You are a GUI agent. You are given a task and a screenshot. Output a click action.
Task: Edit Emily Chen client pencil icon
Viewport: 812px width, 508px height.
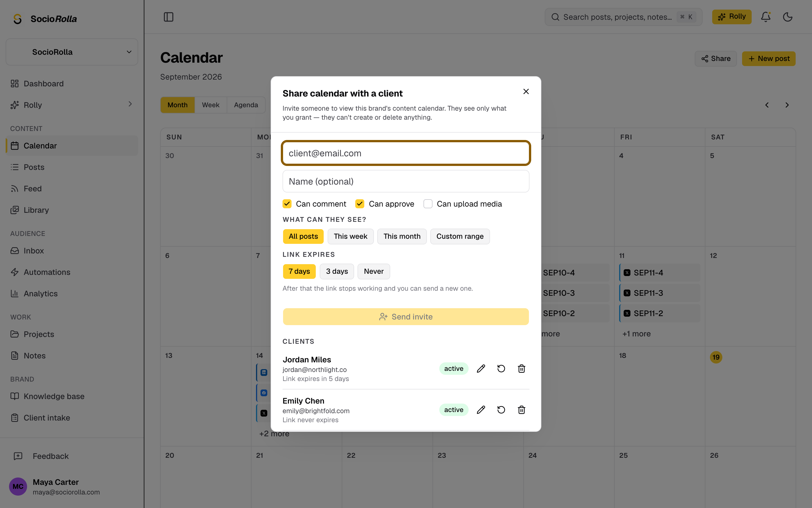pyautogui.click(x=481, y=410)
